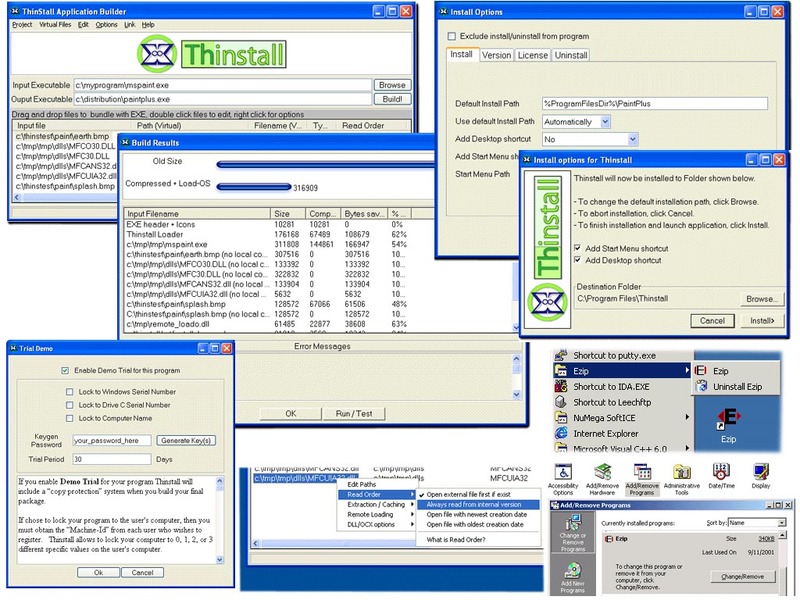Screen dimensions: 800x600
Task: Click the Build! button
Action: [x=392, y=99]
